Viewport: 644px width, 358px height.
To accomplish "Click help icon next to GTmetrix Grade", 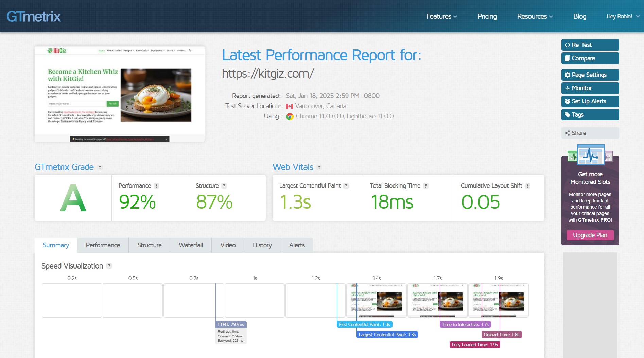I will click(100, 167).
